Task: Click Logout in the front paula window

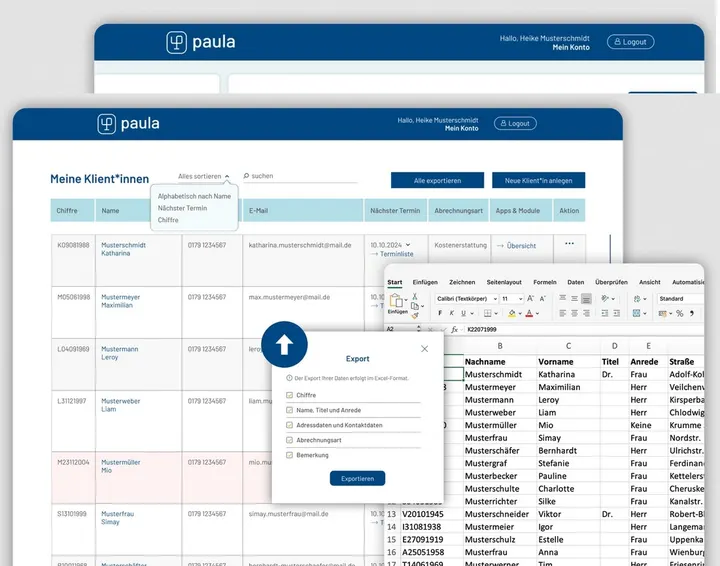Action: point(515,123)
